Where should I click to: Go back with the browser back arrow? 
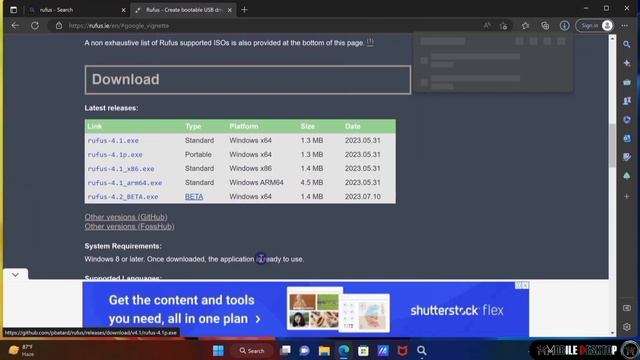[16, 25]
